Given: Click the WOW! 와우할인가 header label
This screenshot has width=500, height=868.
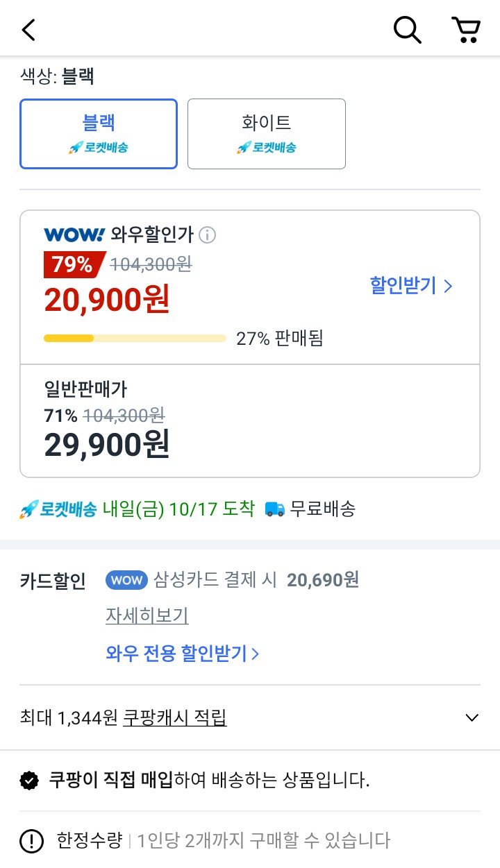Looking at the screenshot, I should (x=118, y=235).
